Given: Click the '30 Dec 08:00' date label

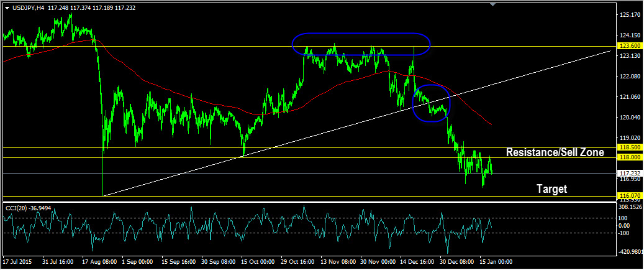Looking at the screenshot, I should coord(456,261).
